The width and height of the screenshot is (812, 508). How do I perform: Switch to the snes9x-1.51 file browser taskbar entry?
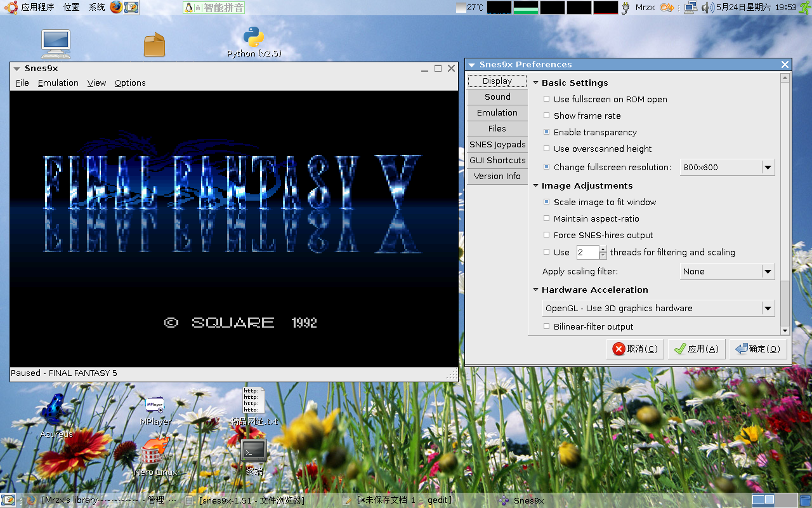[246, 500]
